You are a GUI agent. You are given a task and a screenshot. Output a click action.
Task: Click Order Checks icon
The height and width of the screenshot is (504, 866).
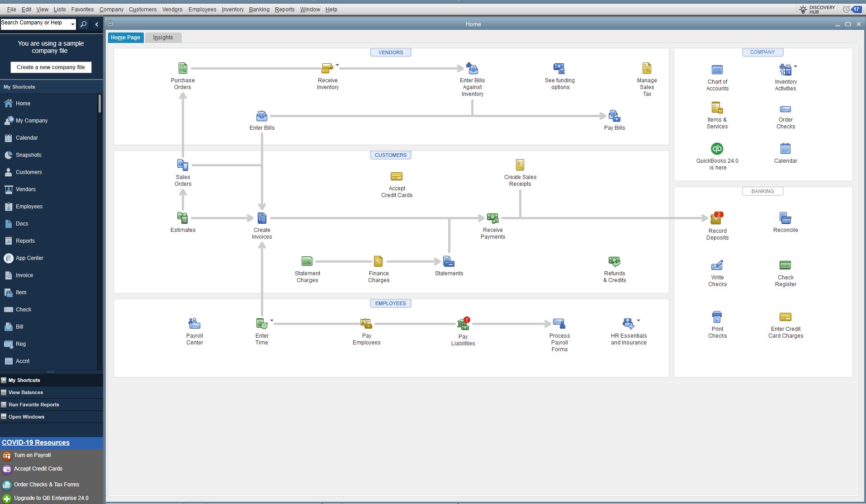point(785,109)
